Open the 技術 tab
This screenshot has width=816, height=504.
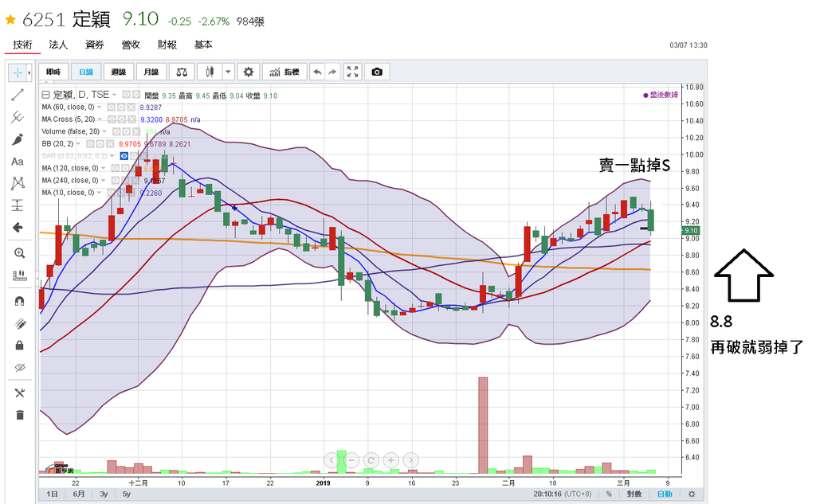click(22, 45)
